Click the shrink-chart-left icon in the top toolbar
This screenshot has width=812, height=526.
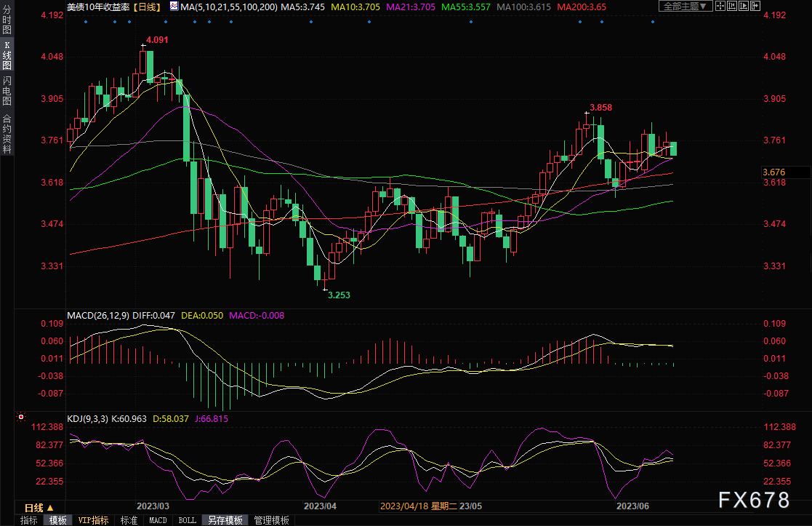point(732,7)
